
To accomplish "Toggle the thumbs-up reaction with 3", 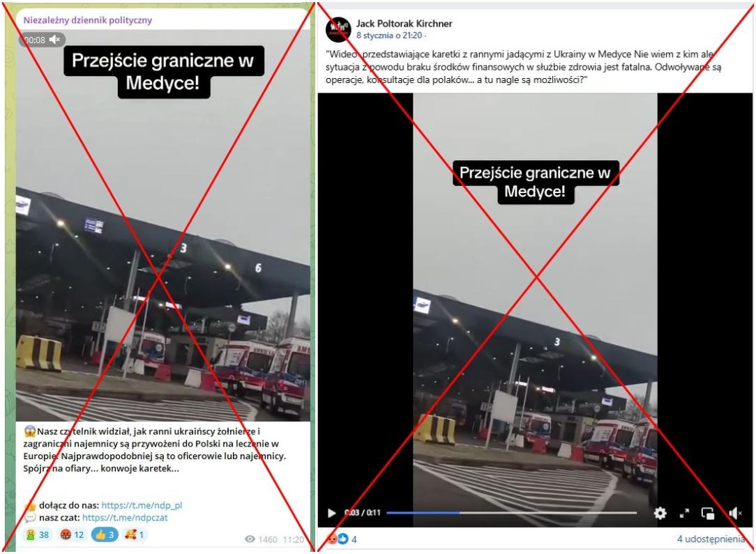I will (105, 534).
